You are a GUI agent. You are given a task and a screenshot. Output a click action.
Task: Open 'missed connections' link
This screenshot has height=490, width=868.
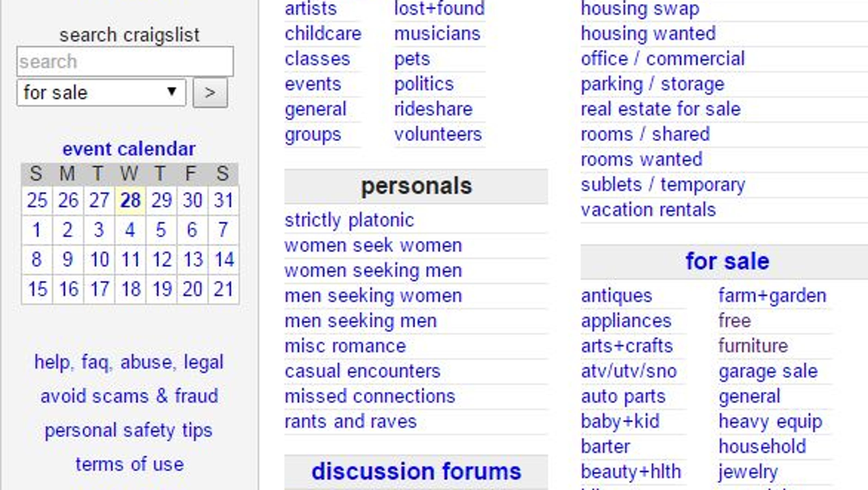[x=370, y=397]
